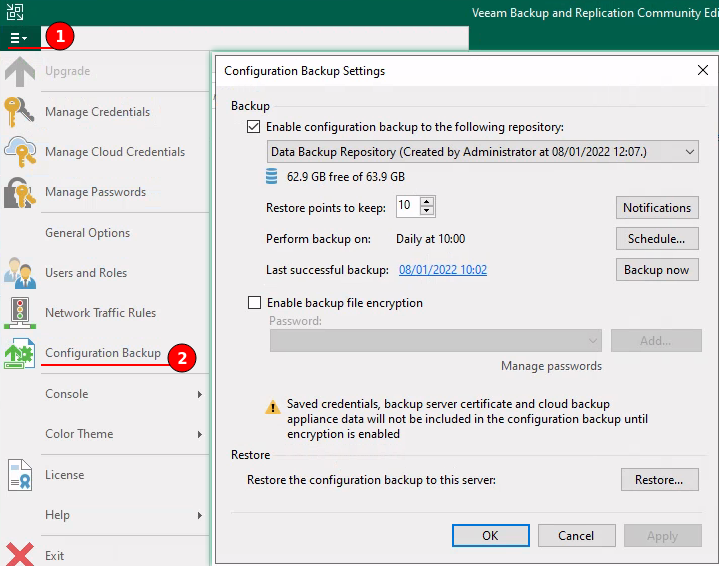The width and height of the screenshot is (719, 566).
Task: Expand the Help submenu arrow
Action: point(199,516)
